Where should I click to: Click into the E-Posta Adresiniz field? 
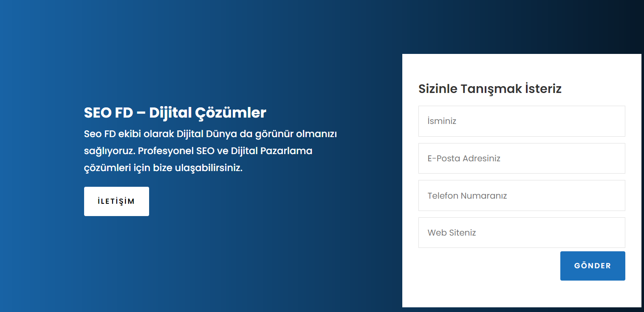[521, 158]
